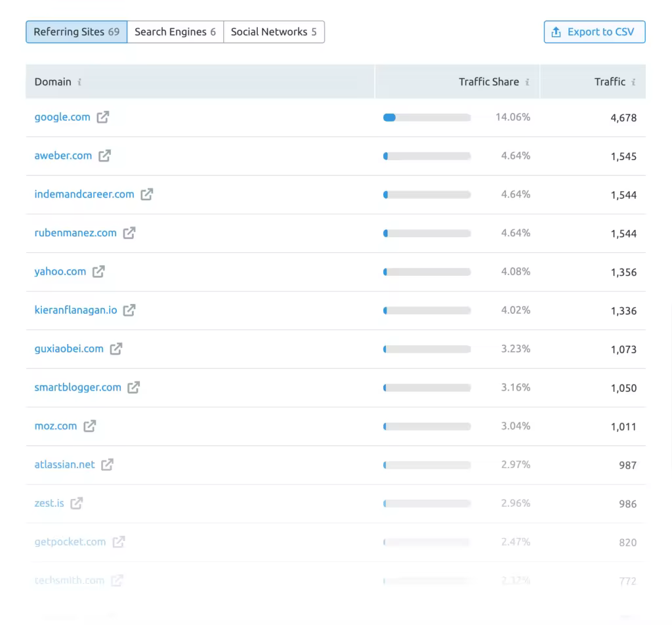This screenshot has height=629, width=672.
Task: Open external link icon next to kieranflanagan.io
Action: point(129,310)
